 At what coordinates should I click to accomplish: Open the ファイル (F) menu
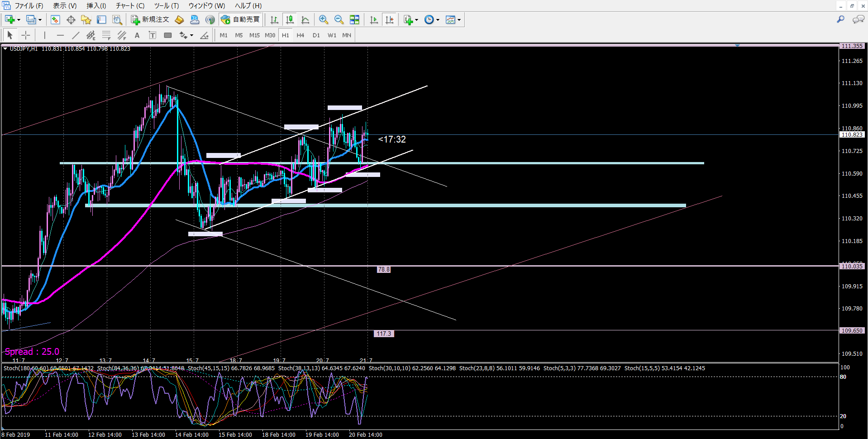coord(29,6)
